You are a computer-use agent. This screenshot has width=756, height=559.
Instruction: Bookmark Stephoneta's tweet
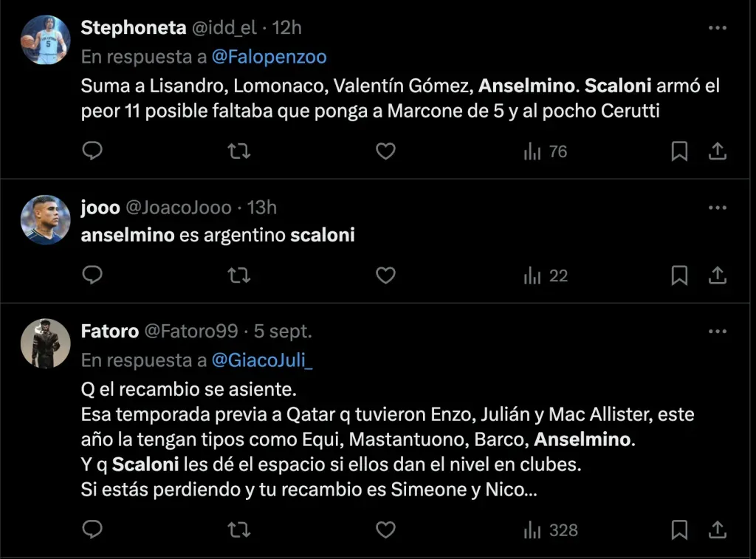point(679,151)
